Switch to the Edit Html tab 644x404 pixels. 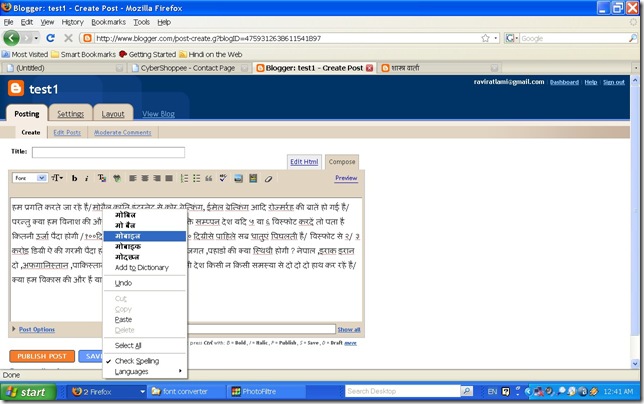pos(304,162)
